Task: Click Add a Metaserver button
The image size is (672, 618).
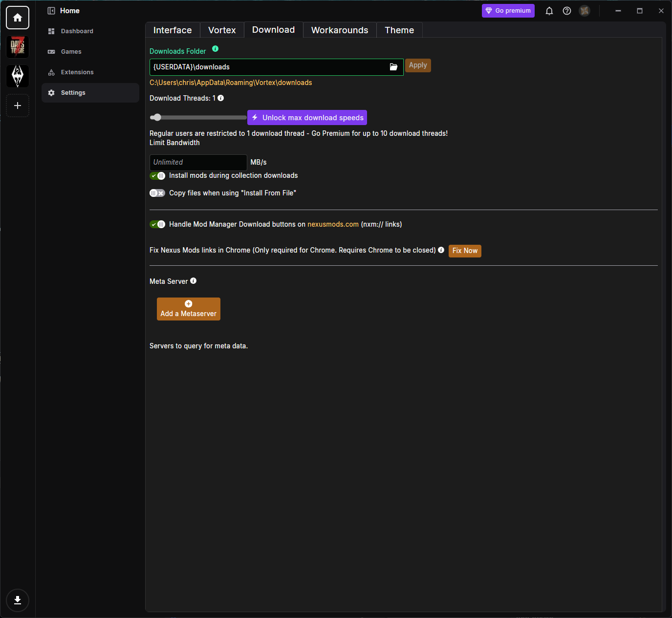Action: point(189,309)
